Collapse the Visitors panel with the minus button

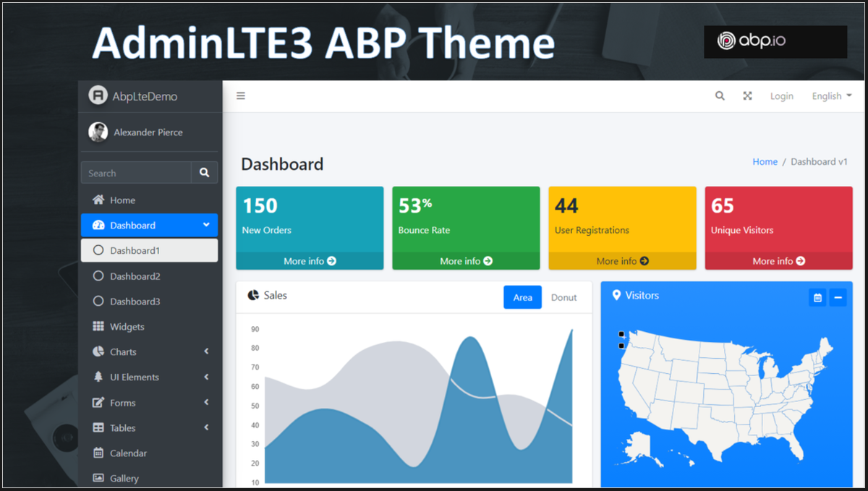[840, 297]
